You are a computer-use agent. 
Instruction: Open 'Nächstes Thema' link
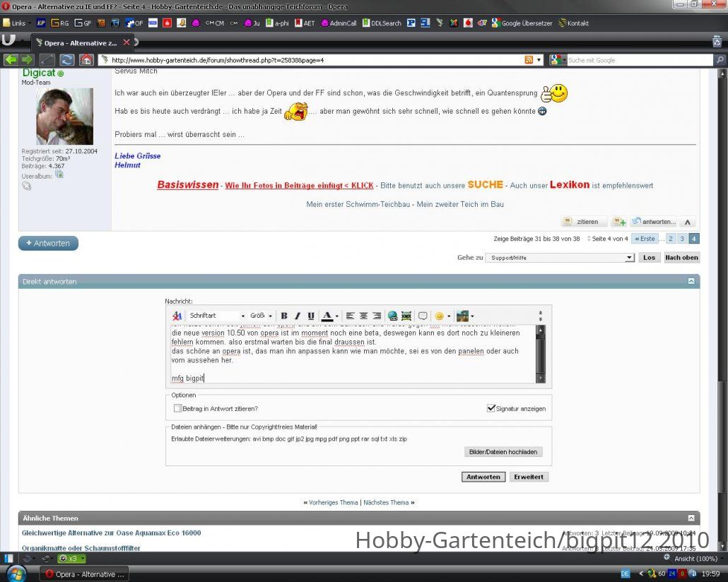point(387,503)
